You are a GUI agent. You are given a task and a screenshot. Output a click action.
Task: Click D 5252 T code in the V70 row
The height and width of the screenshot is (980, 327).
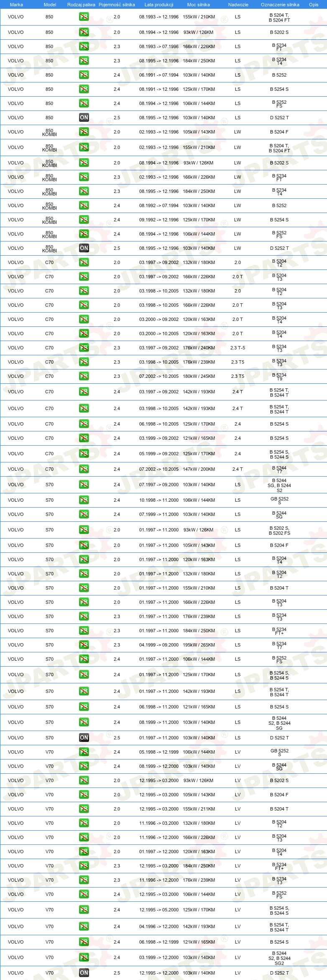[279, 973]
